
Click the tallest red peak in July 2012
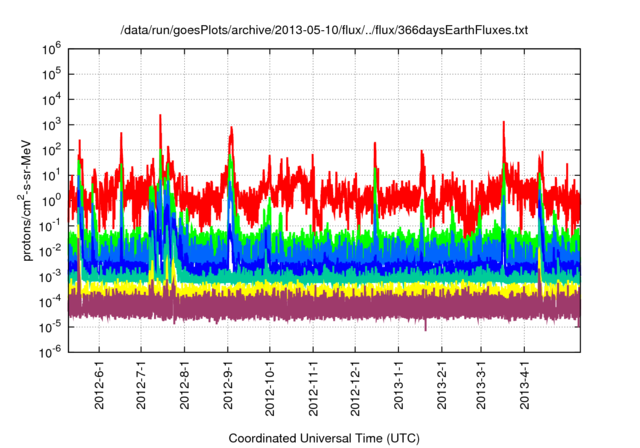(160, 116)
